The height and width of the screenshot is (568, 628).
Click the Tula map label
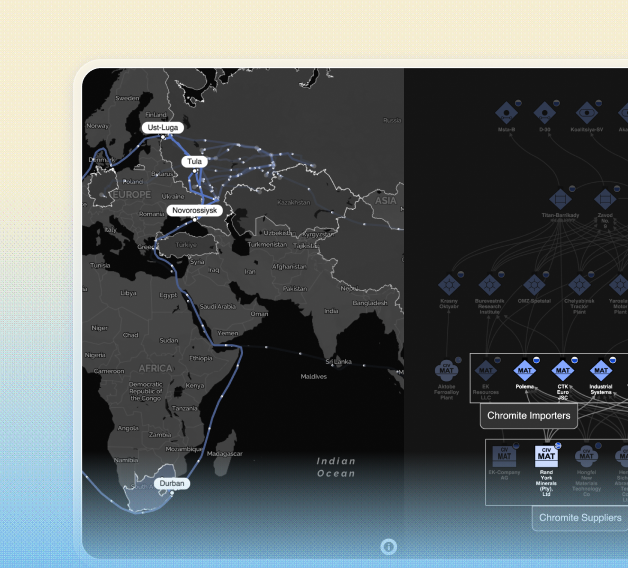pyautogui.click(x=195, y=161)
